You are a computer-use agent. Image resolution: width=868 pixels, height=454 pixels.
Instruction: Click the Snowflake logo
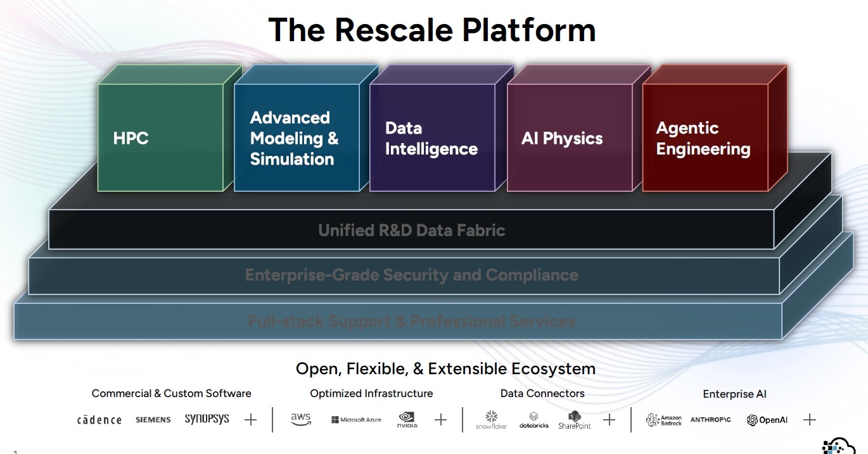[491, 420]
